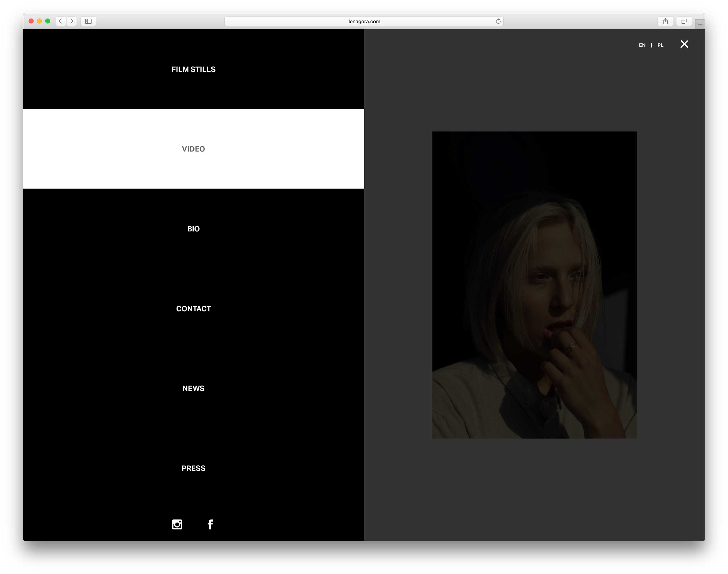Click the Safari forward arrow
This screenshot has width=728, height=574.
[72, 21]
